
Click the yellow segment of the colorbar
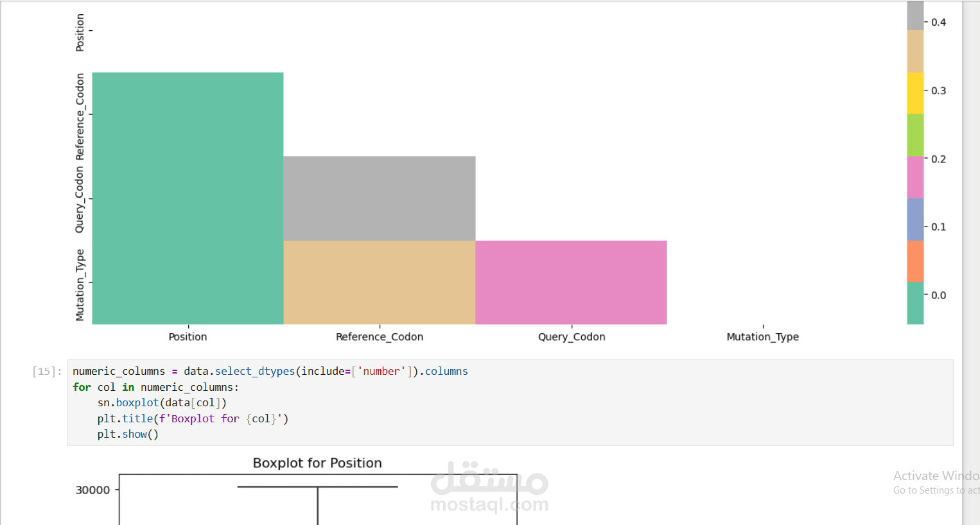[x=915, y=93]
